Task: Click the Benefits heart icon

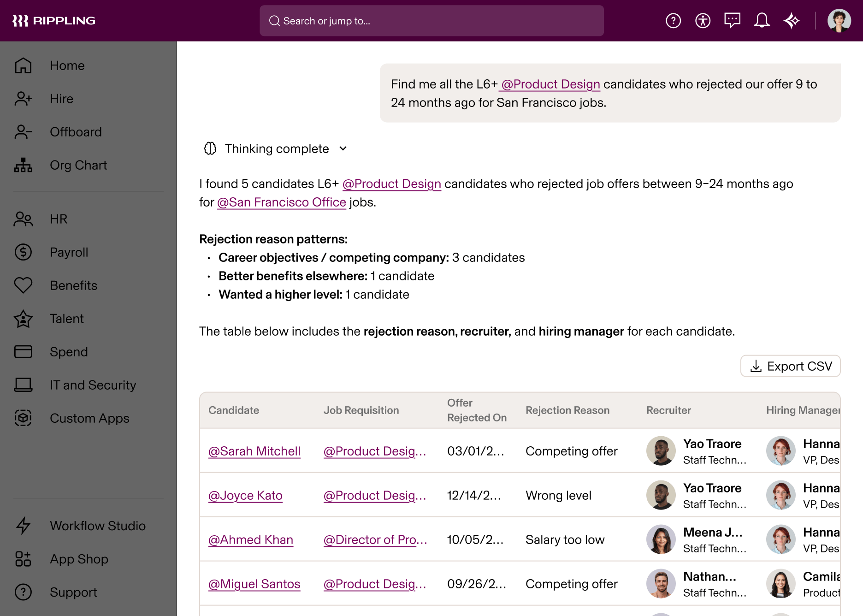Action: click(x=23, y=285)
